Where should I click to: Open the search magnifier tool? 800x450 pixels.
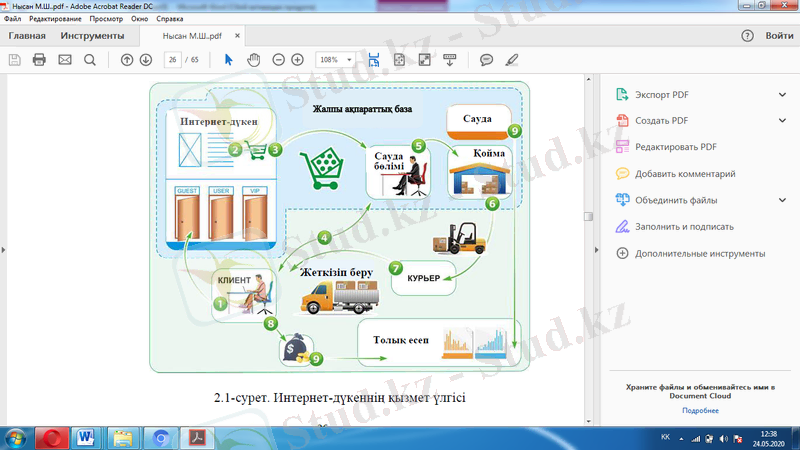90,60
